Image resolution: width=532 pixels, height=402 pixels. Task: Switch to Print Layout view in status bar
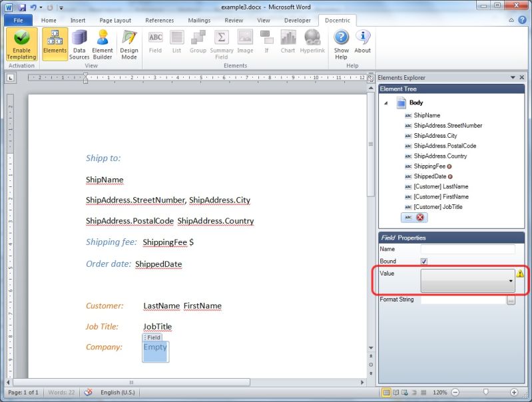click(x=386, y=393)
